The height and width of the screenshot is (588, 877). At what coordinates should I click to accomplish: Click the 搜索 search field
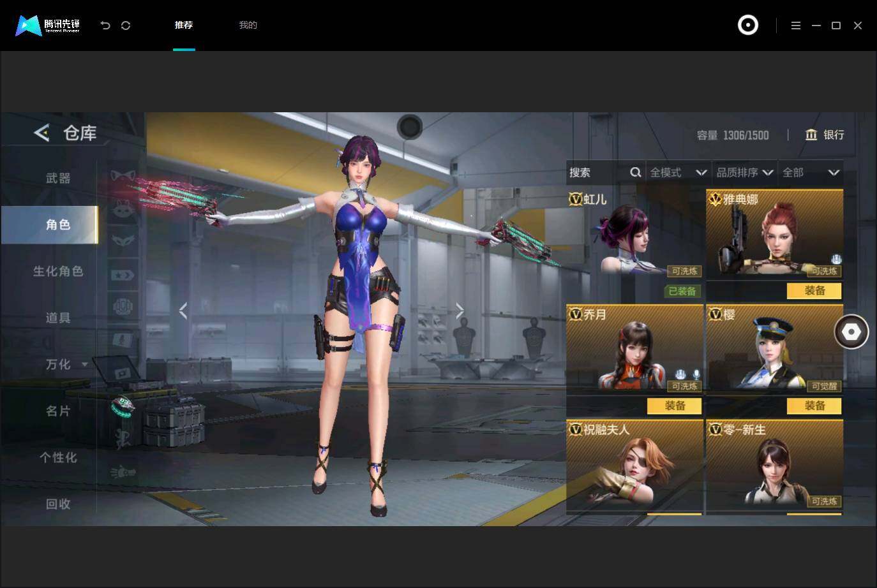pos(605,172)
